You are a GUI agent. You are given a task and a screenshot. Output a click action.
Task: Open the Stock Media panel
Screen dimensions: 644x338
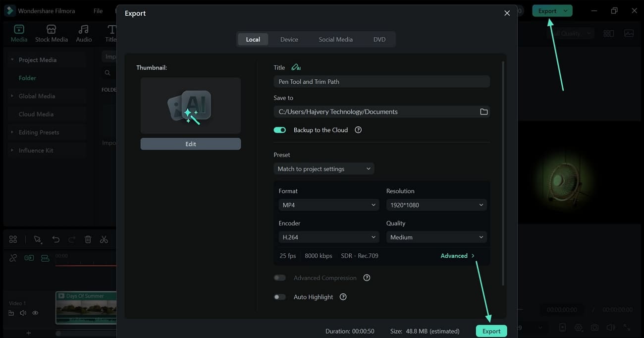coord(51,33)
